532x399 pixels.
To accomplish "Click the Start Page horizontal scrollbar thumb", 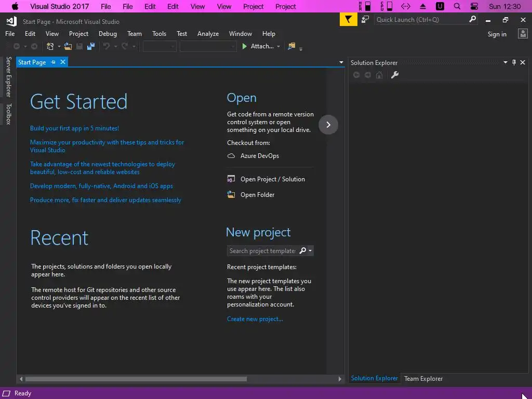I will 136,379.
